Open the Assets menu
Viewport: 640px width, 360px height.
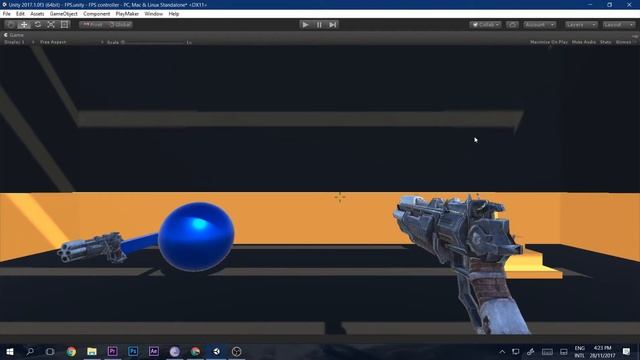(37, 14)
